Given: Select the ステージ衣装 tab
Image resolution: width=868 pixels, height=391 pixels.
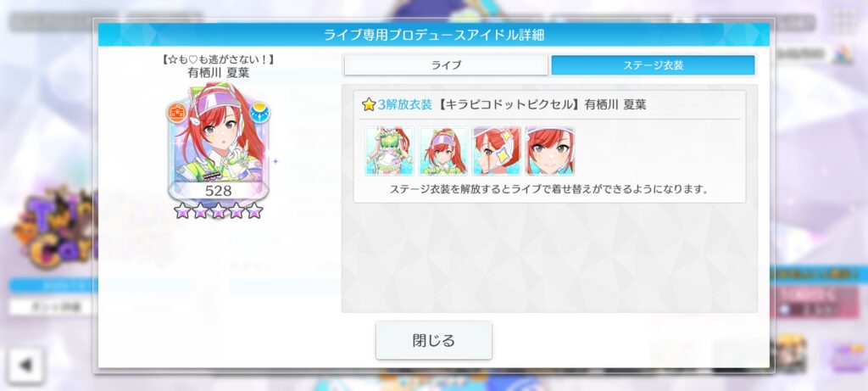Looking at the screenshot, I should coord(654,65).
